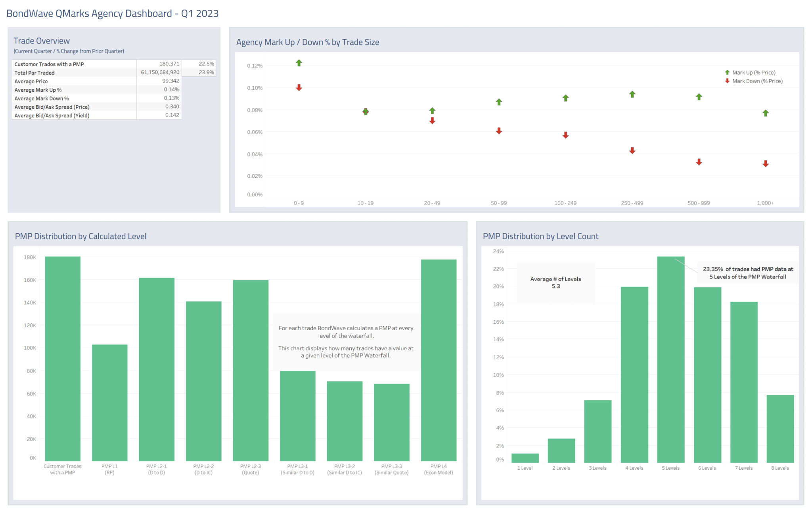
Task: Select the overlapping arrows at the 10-19 bucket
Action: (365, 111)
